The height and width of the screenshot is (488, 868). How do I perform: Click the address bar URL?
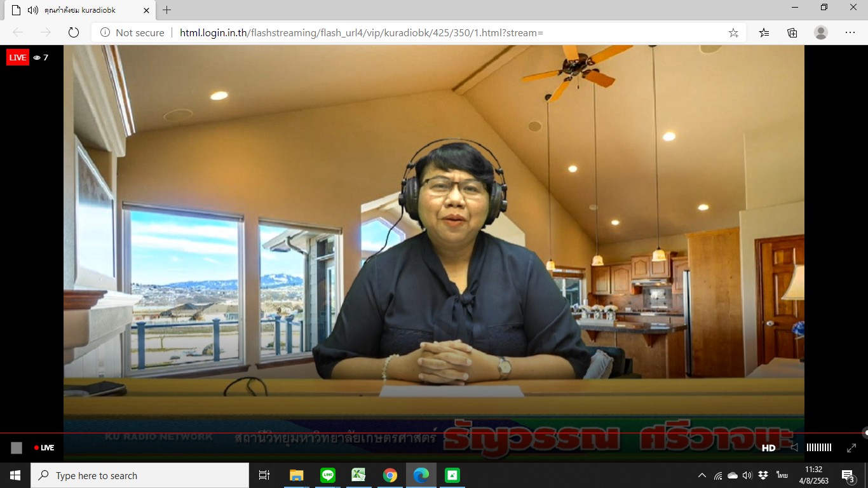(x=361, y=32)
